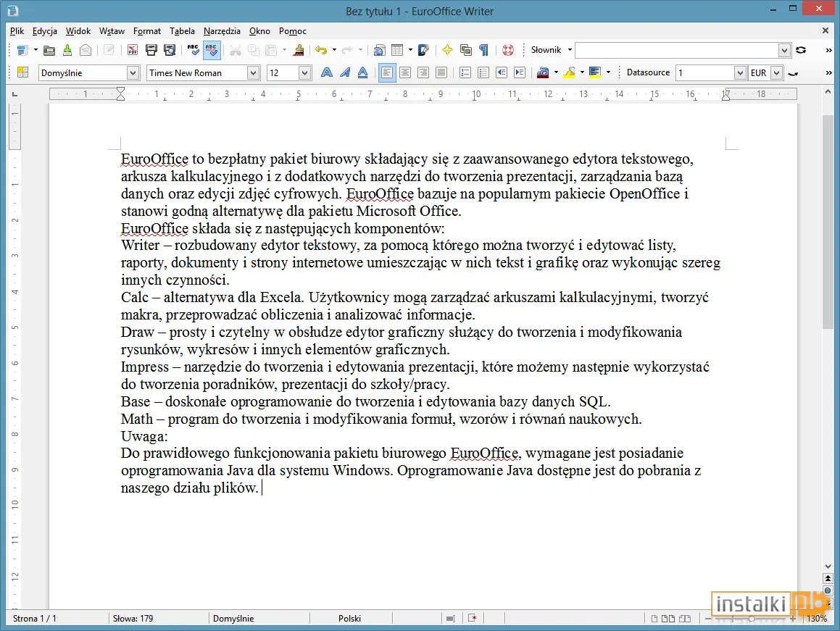The height and width of the screenshot is (631, 840).
Task: Open the Tabela menu
Action: click(182, 31)
